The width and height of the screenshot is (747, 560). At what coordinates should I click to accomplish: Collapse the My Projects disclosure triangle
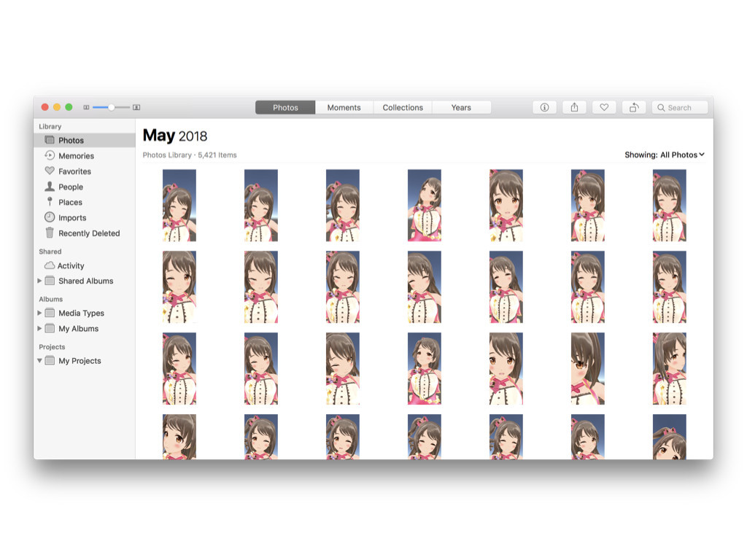point(39,360)
